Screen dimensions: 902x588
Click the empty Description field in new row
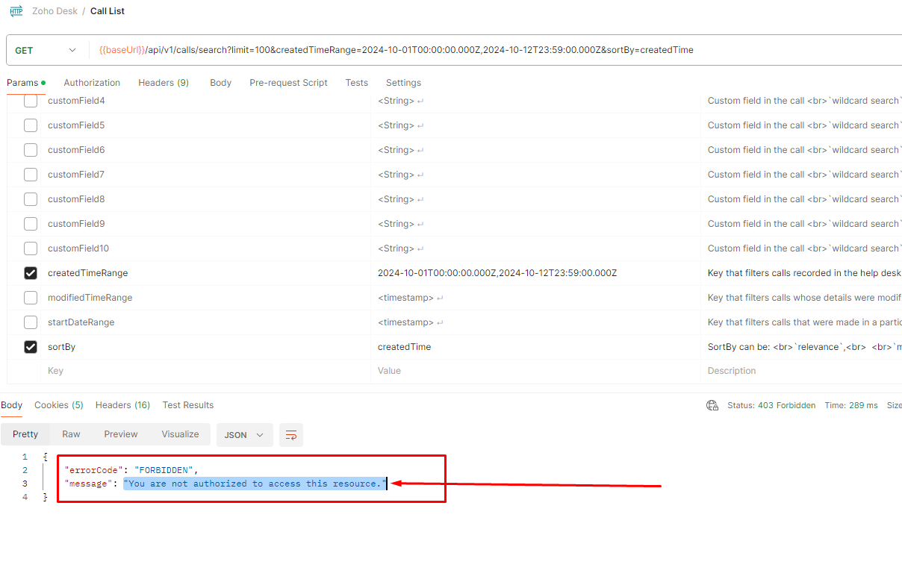coord(801,371)
